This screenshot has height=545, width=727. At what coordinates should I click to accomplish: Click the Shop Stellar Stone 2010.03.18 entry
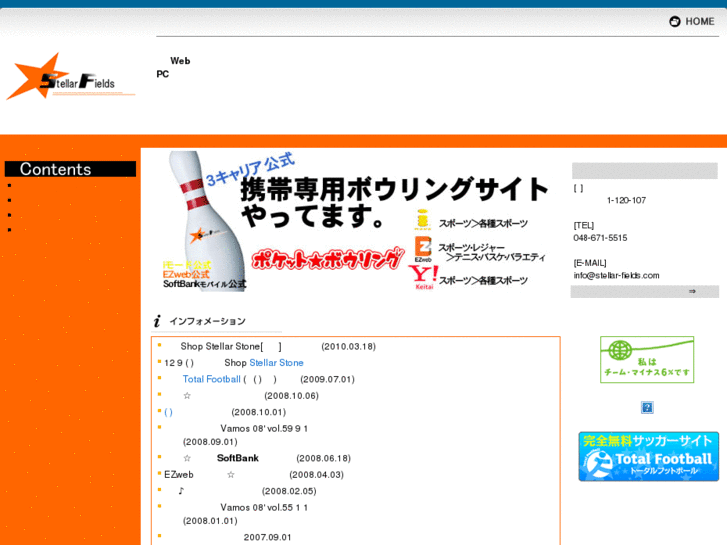pos(278,346)
